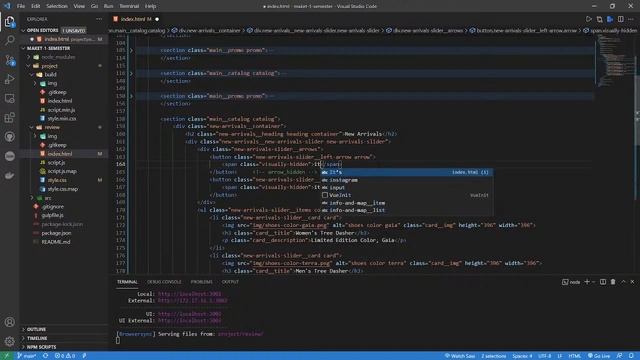Switch to Problems tab

coord(201,282)
